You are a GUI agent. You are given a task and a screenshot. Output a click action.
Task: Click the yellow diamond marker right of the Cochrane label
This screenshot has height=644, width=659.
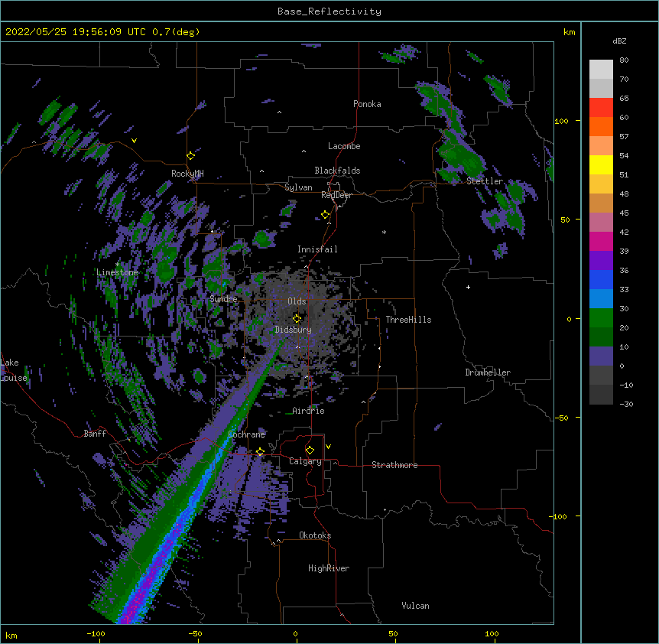(260, 451)
